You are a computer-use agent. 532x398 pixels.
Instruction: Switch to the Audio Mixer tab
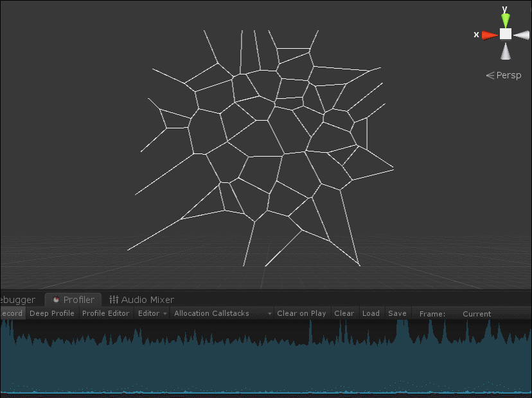point(147,300)
